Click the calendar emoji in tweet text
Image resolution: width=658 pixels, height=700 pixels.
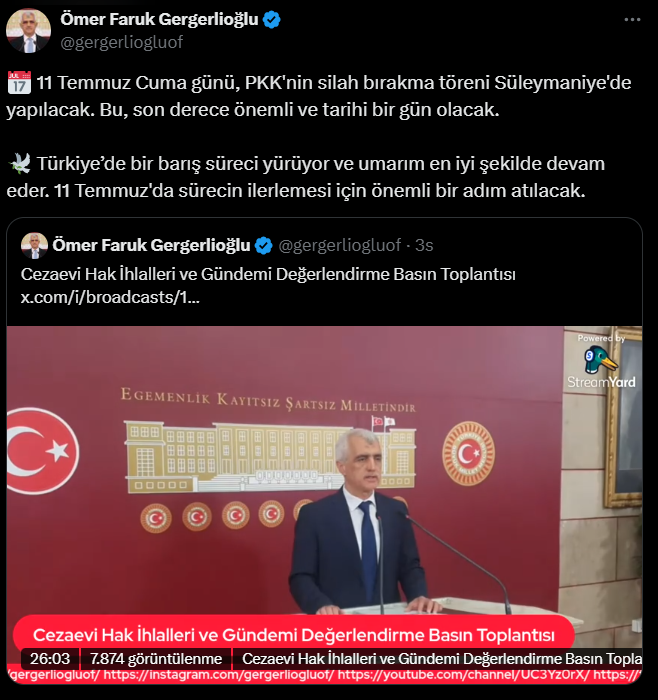coord(19,83)
